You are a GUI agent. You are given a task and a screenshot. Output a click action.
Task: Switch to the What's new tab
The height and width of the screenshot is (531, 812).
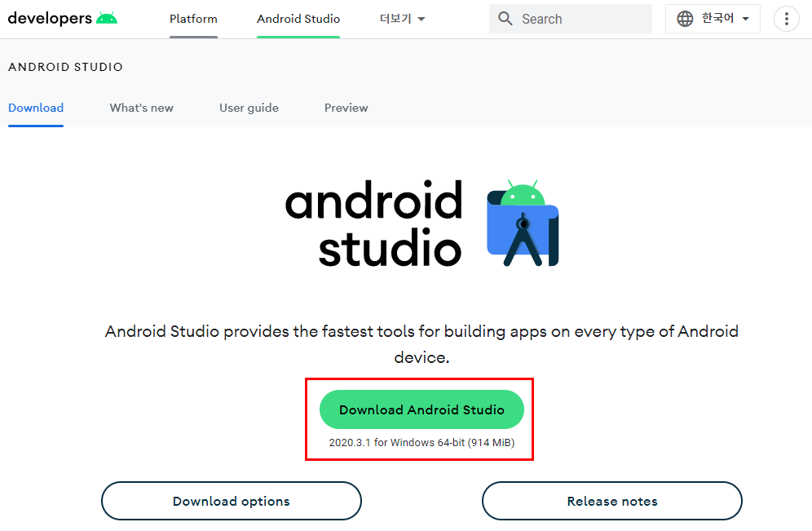click(141, 108)
